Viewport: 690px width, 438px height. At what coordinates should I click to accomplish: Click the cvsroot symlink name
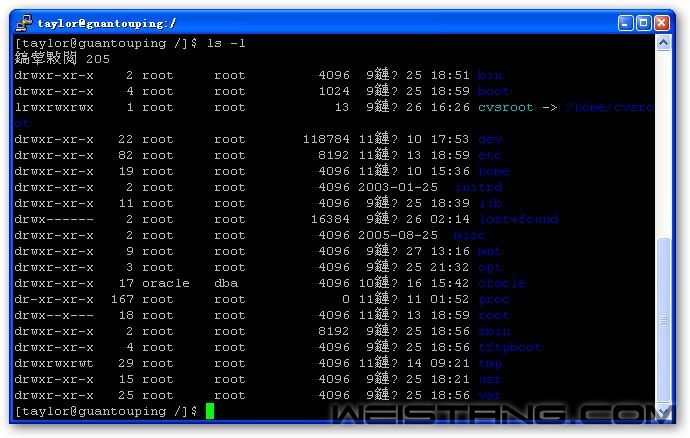click(505, 107)
